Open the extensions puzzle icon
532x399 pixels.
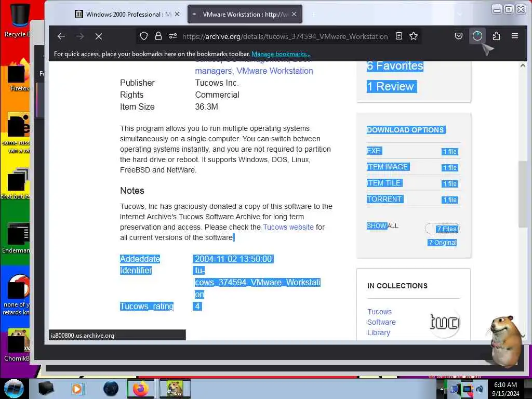496,36
